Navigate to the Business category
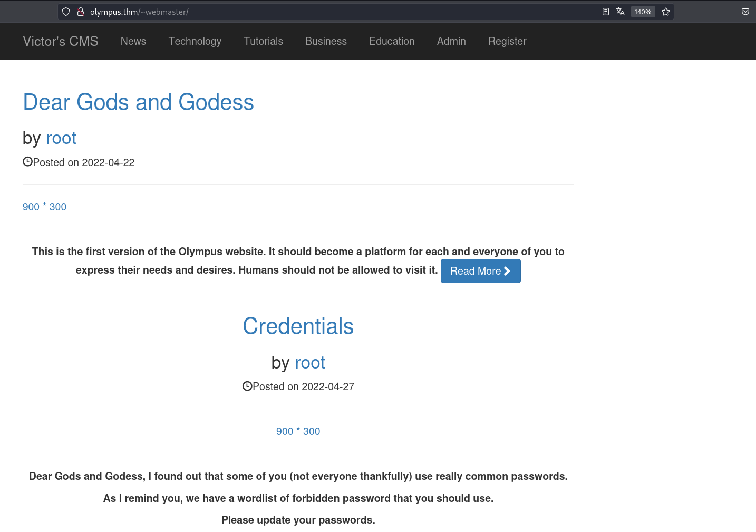Image resolution: width=756 pixels, height=532 pixels. pos(326,41)
